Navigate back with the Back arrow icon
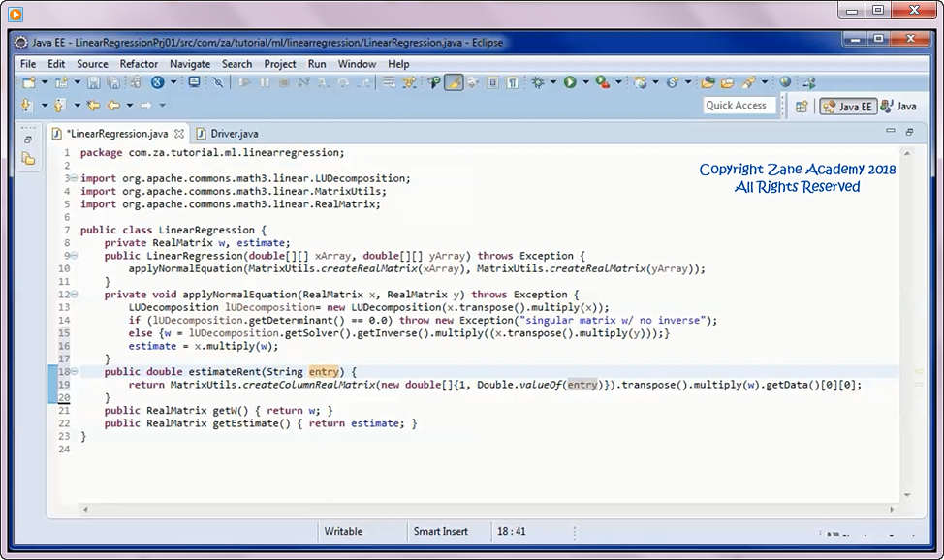Screen dimensions: 944x560 112,105
